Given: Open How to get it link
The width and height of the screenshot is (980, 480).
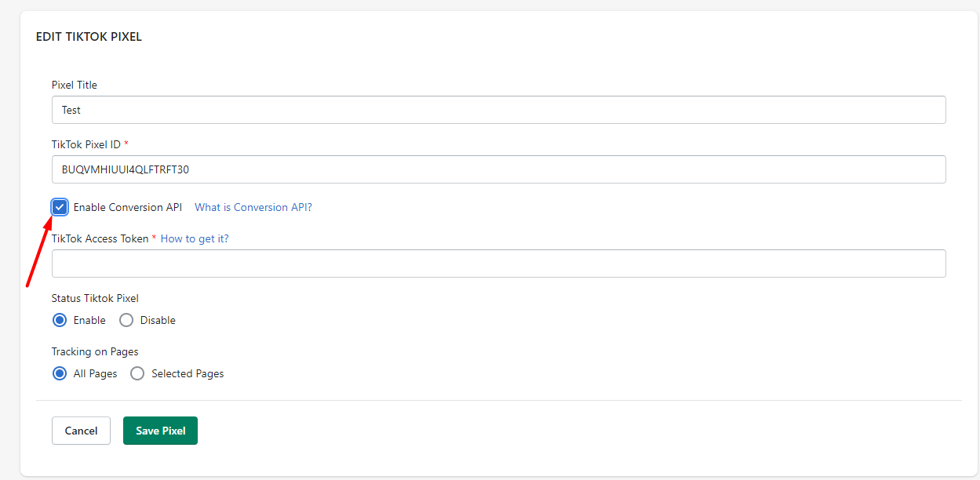Looking at the screenshot, I should (195, 238).
